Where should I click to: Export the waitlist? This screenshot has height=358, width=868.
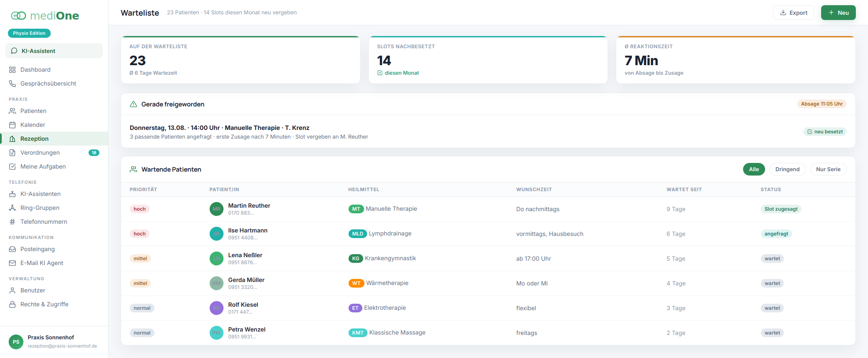(793, 13)
